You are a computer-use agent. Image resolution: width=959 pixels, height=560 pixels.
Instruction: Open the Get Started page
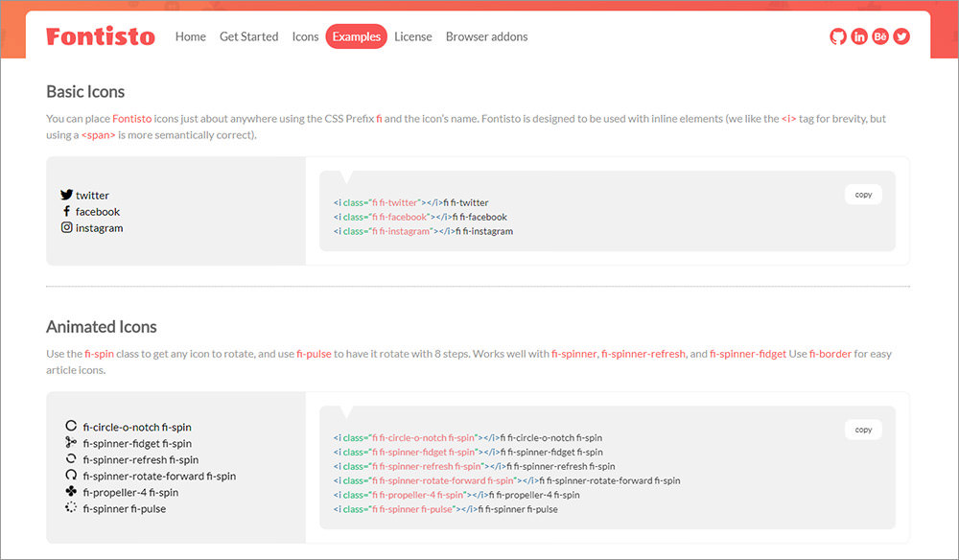tap(249, 36)
